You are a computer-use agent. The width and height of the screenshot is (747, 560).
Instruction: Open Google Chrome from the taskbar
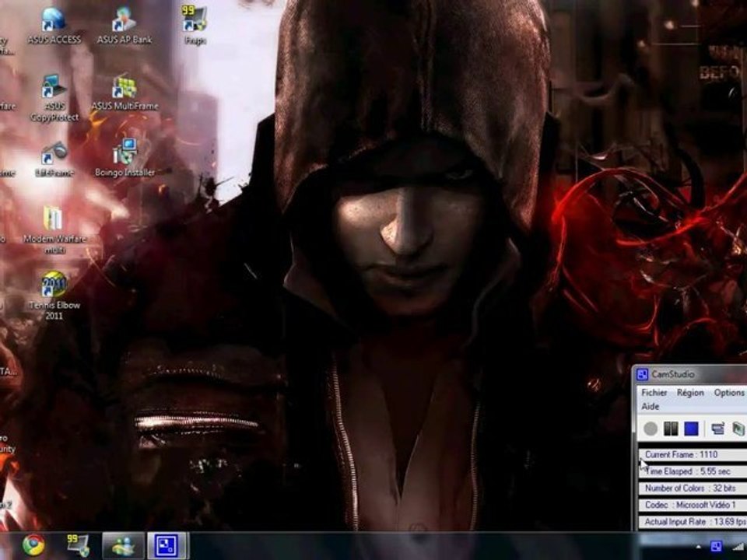point(33,545)
